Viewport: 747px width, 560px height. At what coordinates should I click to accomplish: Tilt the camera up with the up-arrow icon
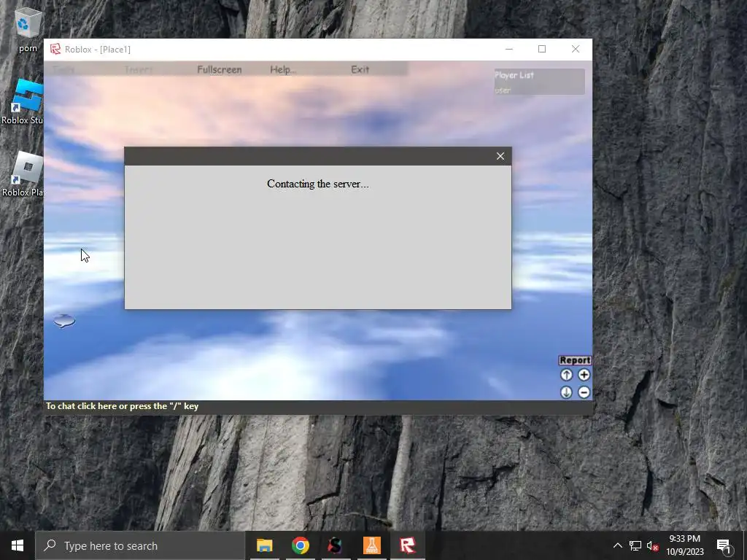point(566,375)
